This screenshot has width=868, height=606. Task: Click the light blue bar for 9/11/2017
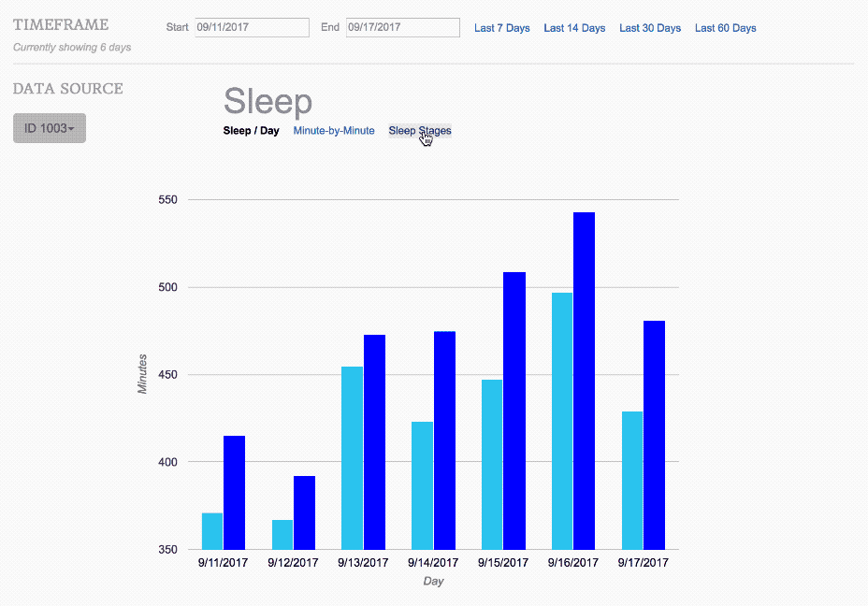pyautogui.click(x=212, y=531)
